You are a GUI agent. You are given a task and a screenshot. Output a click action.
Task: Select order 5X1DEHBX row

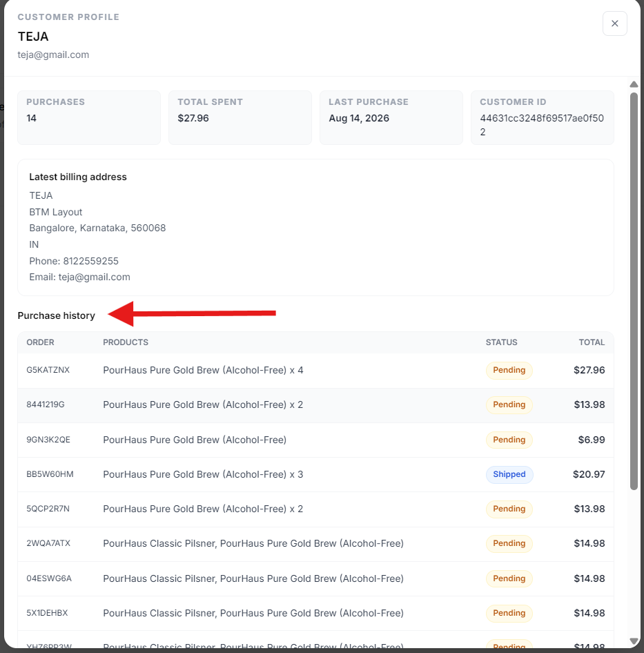[x=315, y=613]
